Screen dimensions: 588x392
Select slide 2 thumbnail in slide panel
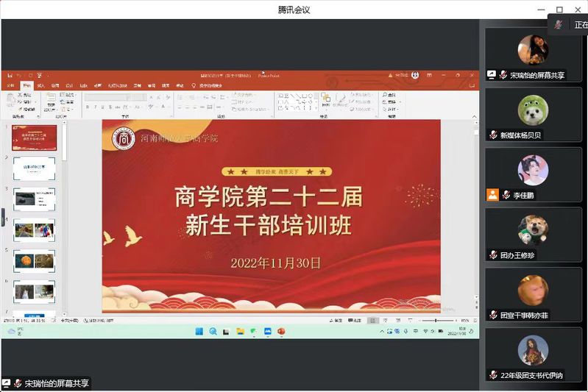point(34,167)
